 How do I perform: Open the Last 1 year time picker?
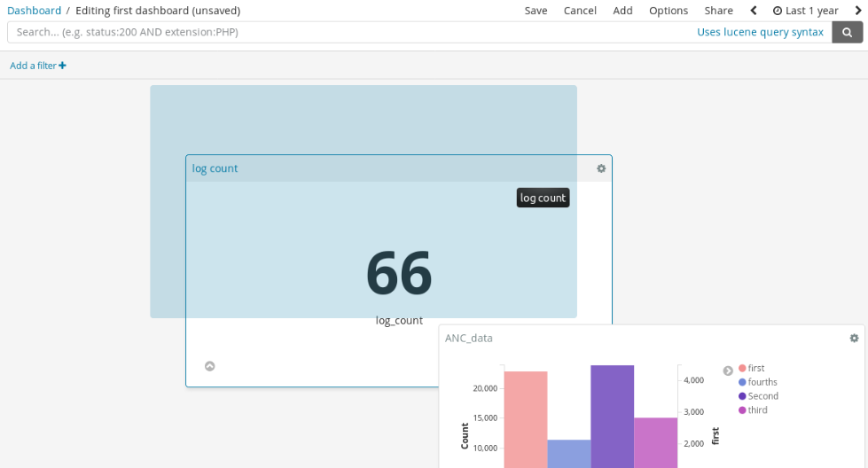point(805,11)
